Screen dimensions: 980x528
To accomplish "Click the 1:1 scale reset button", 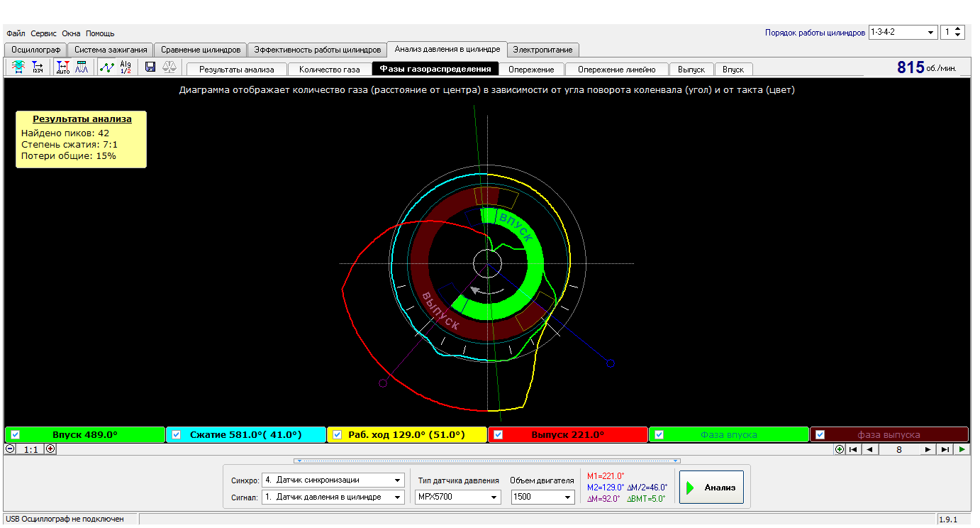I will click(30, 449).
